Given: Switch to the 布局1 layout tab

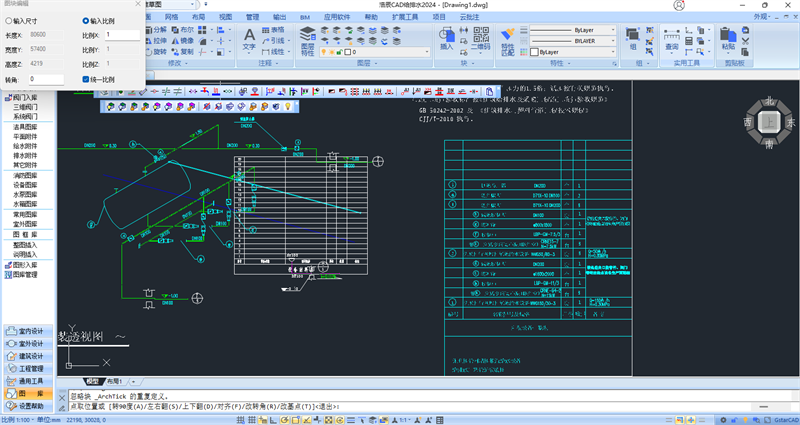Looking at the screenshot, I should [x=115, y=382].
